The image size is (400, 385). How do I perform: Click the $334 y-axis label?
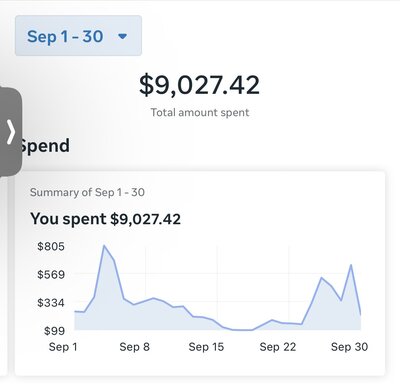51,303
